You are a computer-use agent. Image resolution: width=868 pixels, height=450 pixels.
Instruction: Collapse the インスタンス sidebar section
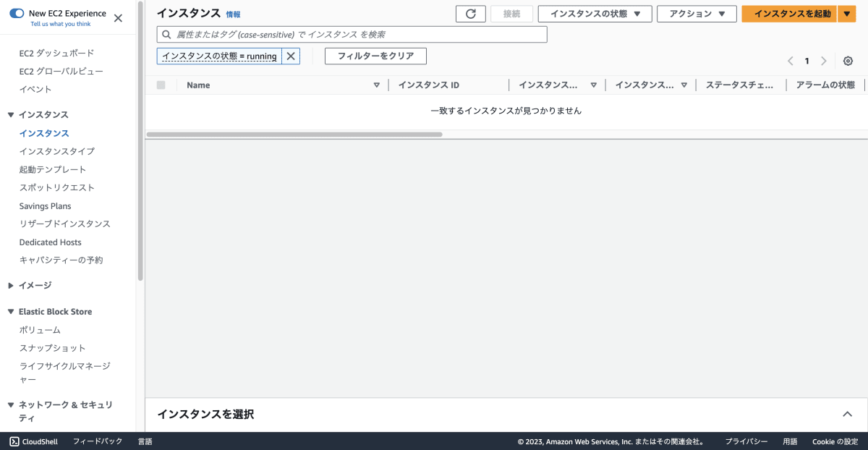11,115
